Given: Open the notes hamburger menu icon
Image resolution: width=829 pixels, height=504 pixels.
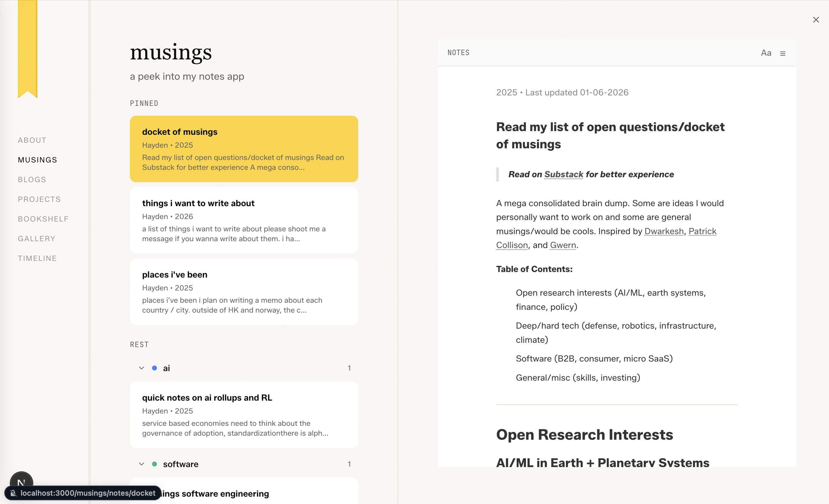Looking at the screenshot, I should click(x=783, y=54).
